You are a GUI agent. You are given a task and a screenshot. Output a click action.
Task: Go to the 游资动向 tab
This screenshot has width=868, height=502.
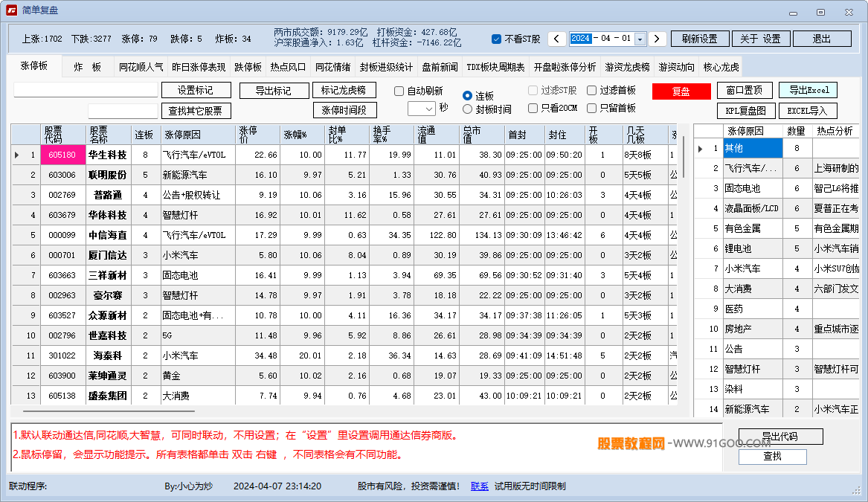(676, 67)
